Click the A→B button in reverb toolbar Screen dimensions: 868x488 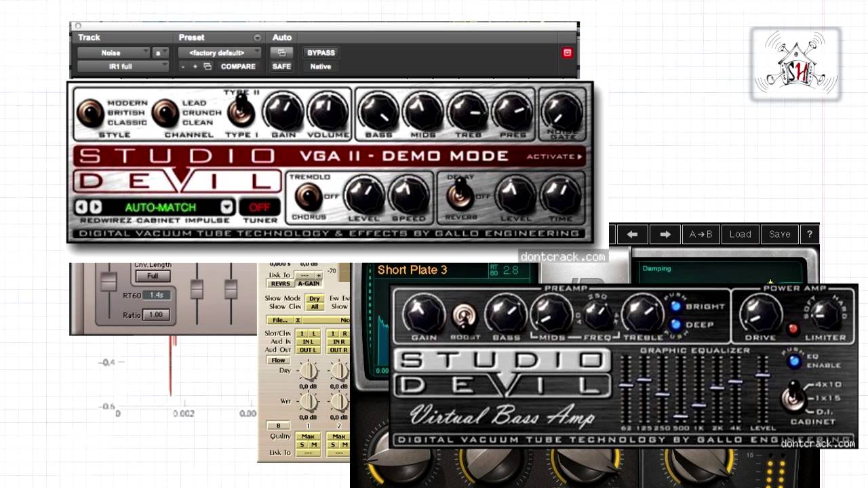coord(701,235)
